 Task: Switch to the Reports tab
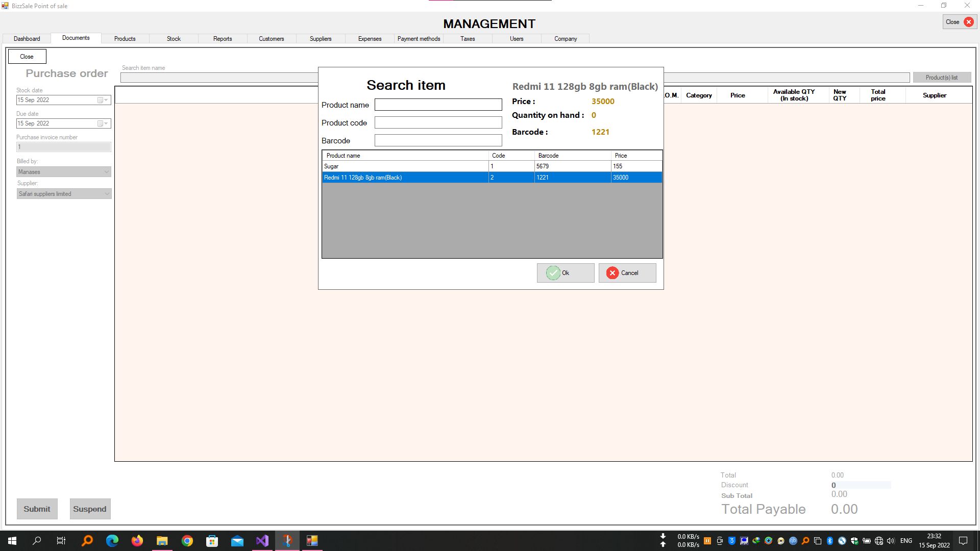pyautogui.click(x=223, y=39)
